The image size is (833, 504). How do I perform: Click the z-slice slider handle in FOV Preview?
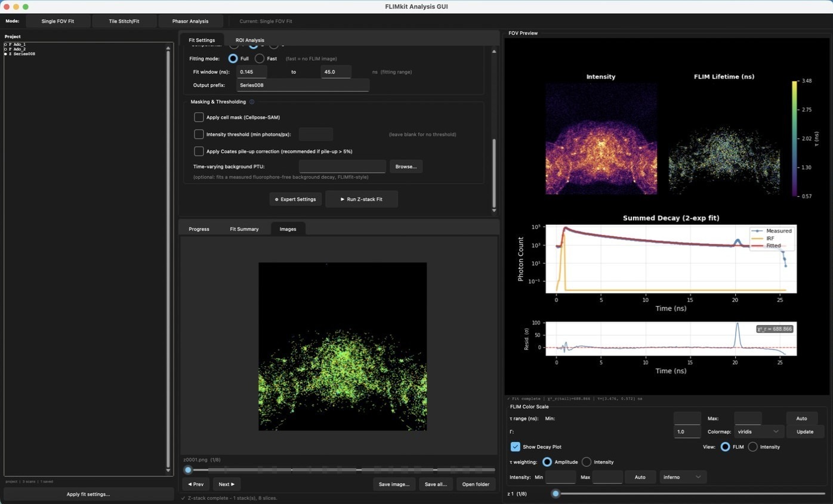tap(556, 494)
